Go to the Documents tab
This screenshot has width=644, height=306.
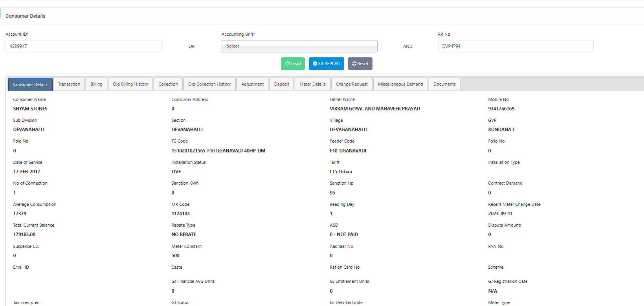click(x=444, y=84)
